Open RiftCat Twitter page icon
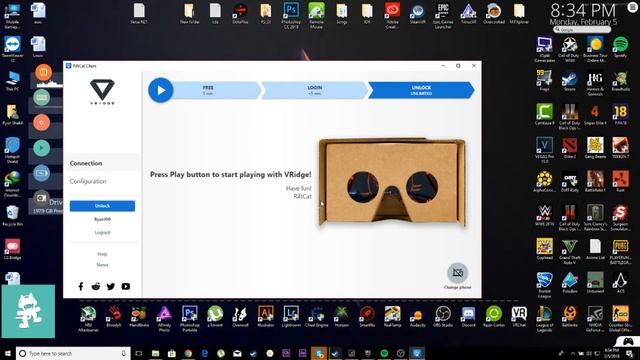640x360 pixels. (x=111, y=286)
